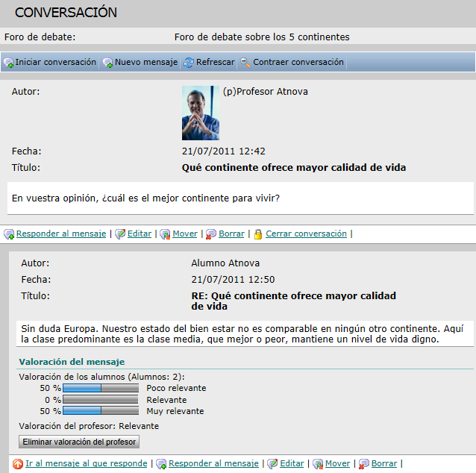Screen dimensions: 476x473
Task: Click the author name Alumno Atnova
Action: (225, 263)
